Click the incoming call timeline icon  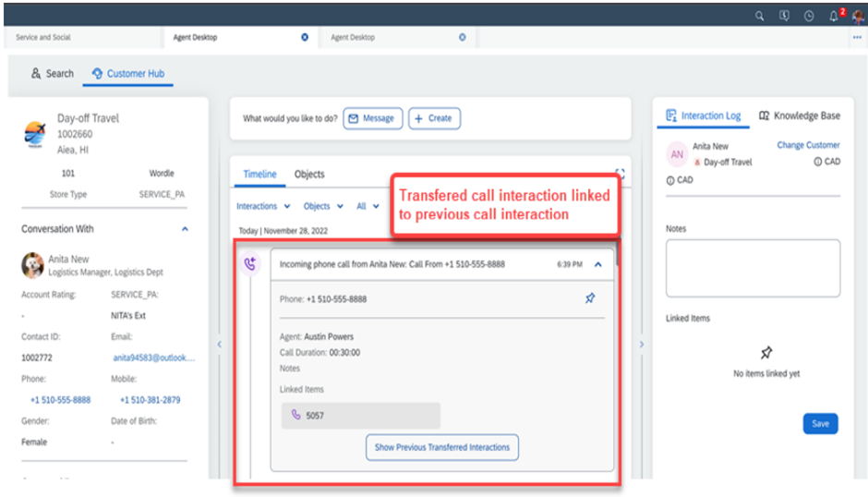(x=249, y=264)
